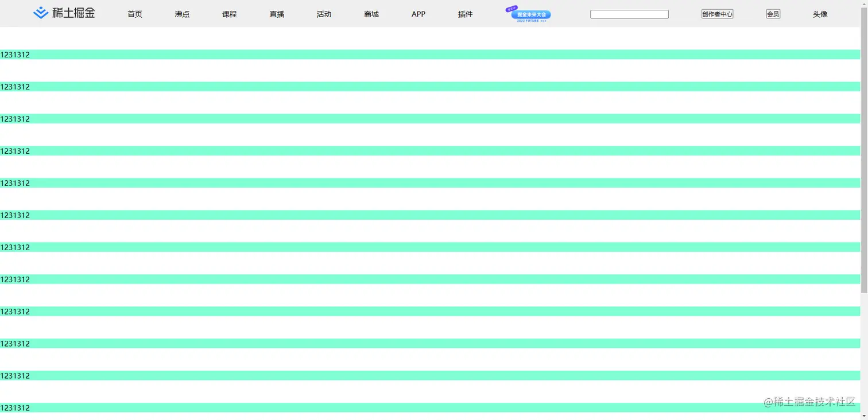This screenshot has width=868, height=420.
Task: Open the 首页 nav item
Action: [x=135, y=14]
